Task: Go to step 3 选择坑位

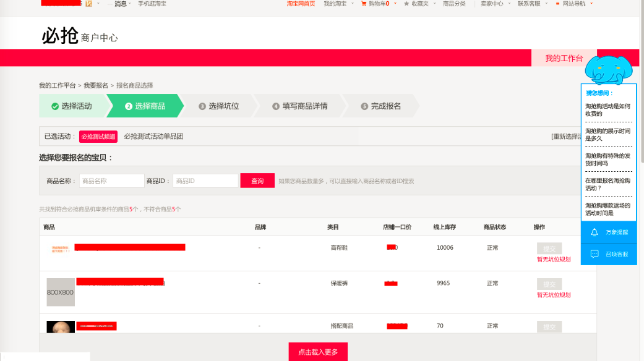Action: point(219,106)
